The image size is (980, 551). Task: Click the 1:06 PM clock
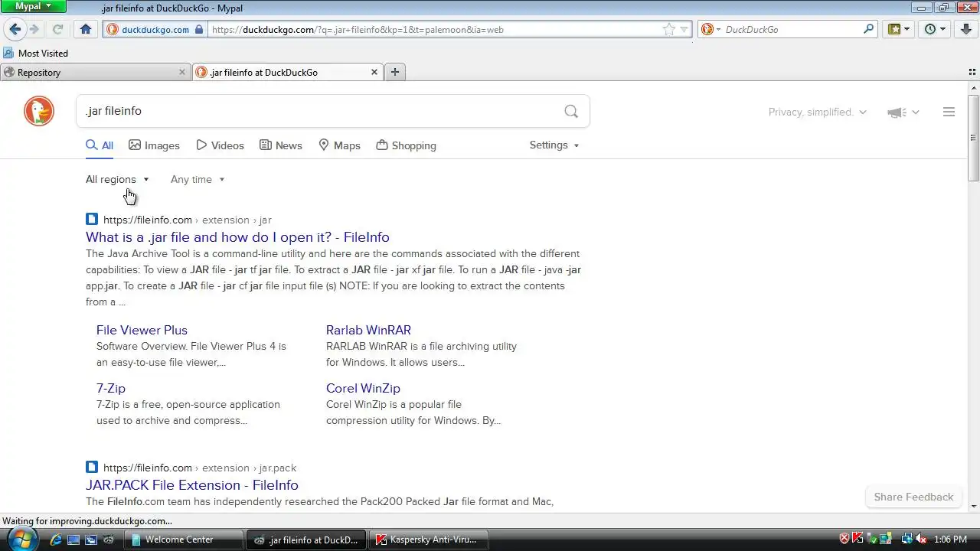[951, 540]
